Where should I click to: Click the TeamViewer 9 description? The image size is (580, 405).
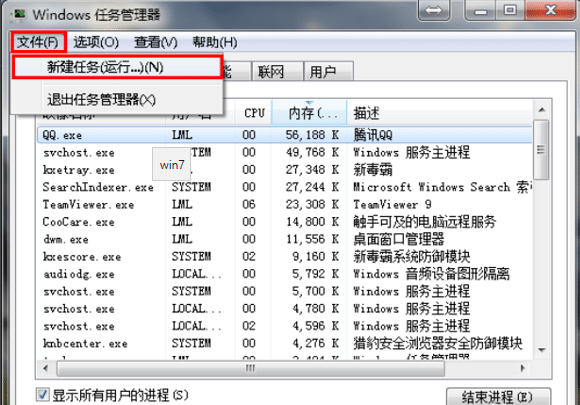392,205
